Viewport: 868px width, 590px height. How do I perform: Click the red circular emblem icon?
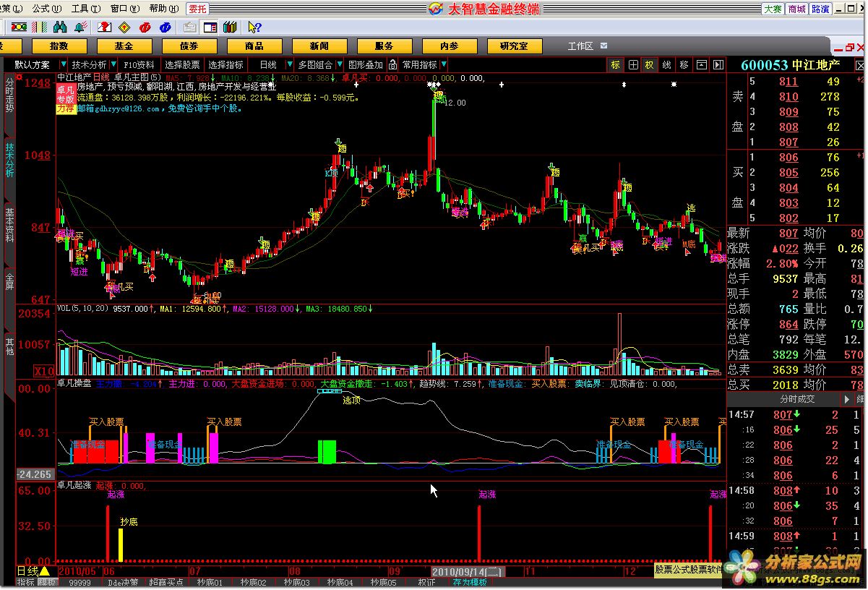pyautogui.click(x=145, y=27)
